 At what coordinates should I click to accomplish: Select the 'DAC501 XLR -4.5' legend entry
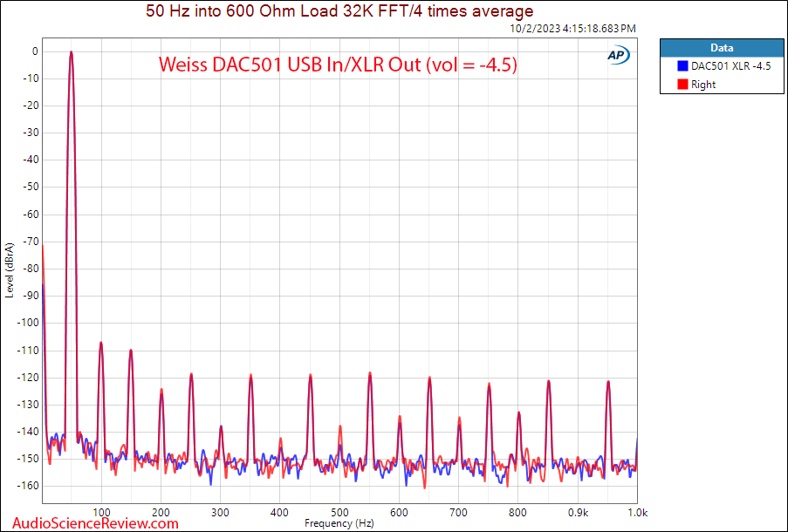[730, 65]
